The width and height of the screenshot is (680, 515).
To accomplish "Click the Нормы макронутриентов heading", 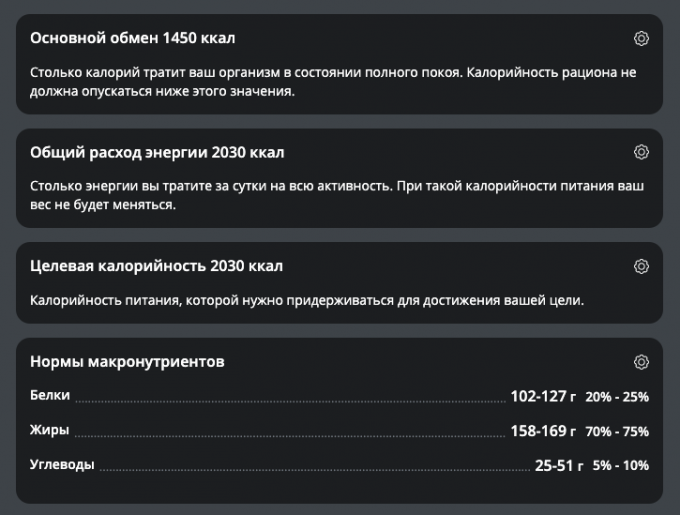I will coord(127,361).
